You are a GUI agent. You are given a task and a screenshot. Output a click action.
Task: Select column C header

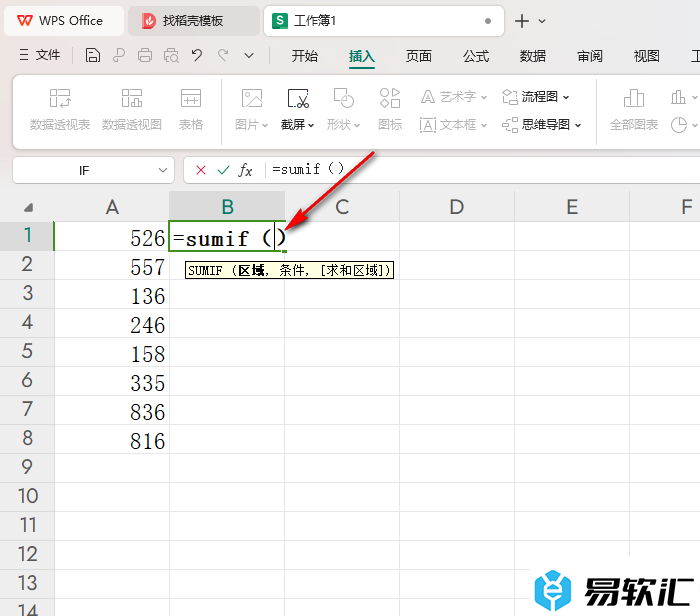[x=342, y=207]
